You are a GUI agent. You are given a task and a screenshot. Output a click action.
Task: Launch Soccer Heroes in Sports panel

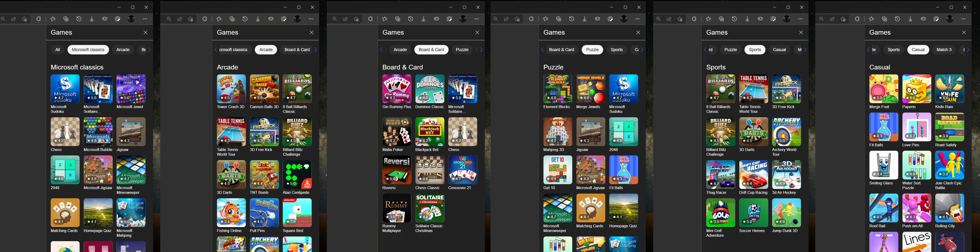[x=754, y=215]
